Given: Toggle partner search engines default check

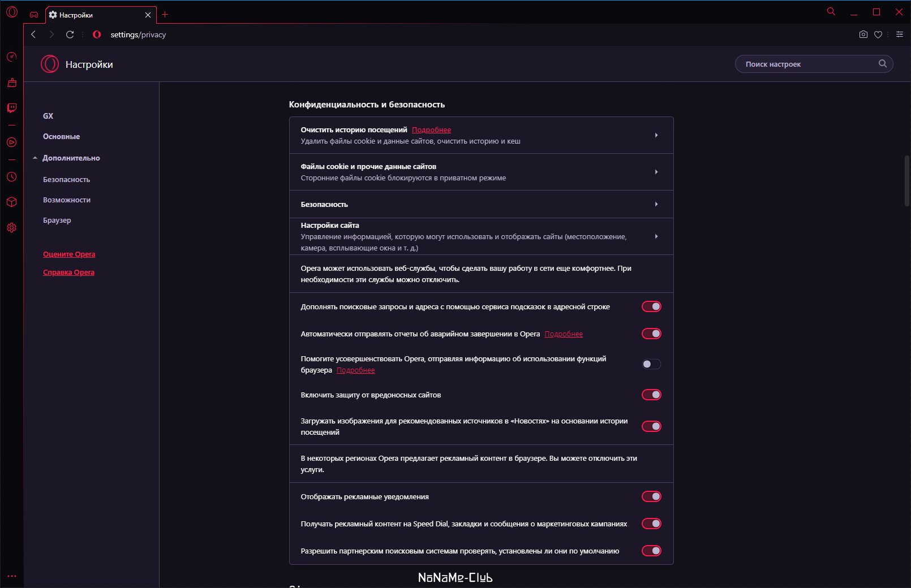Looking at the screenshot, I should [x=651, y=551].
